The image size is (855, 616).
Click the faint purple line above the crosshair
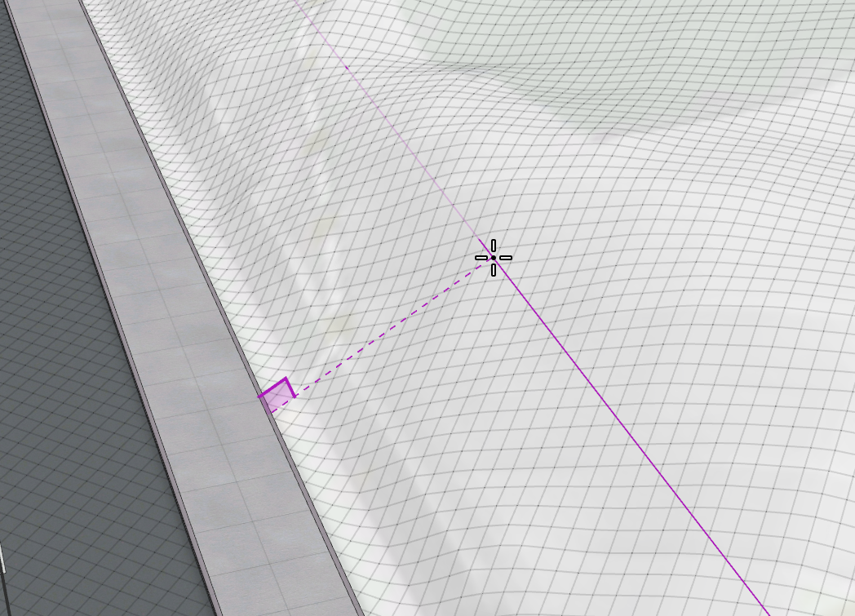point(392,123)
